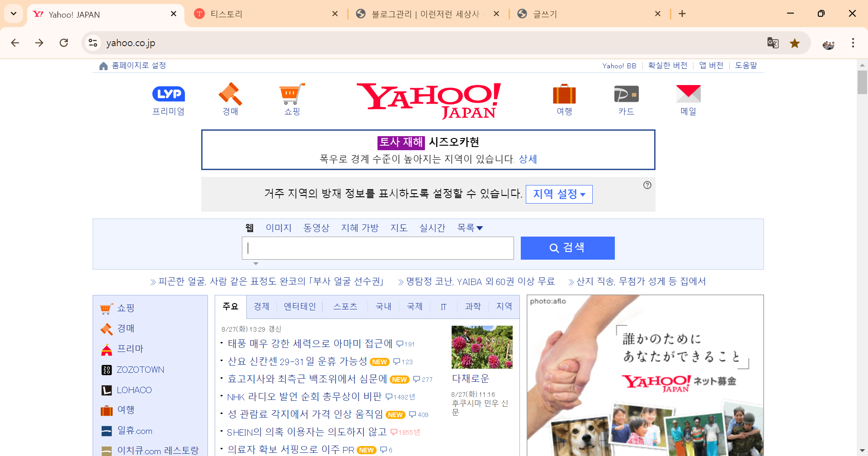Viewport: 868px width, 456px height.
Task: Click the Yahoo! JAPAN logo
Action: (428, 100)
